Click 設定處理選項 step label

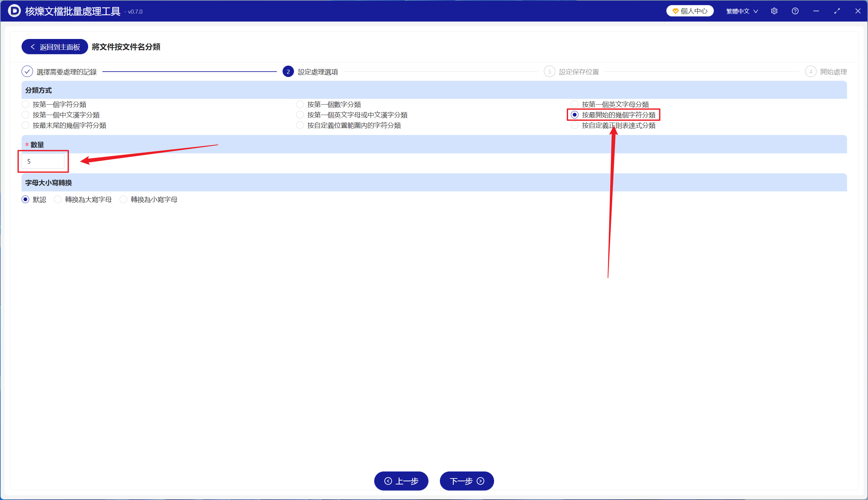pos(317,72)
